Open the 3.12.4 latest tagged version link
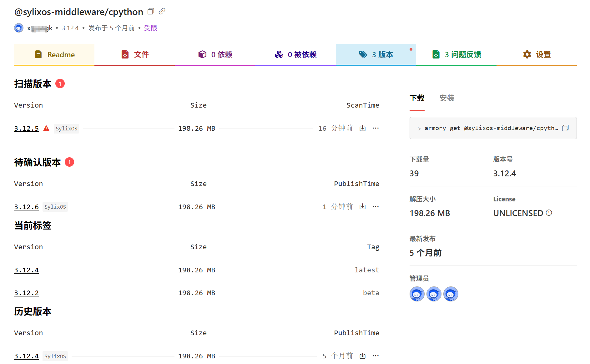The image size is (590, 364). pos(26,270)
